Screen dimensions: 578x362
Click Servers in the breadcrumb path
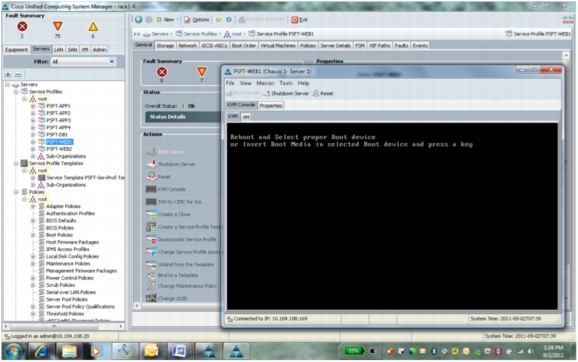coord(160,34)
